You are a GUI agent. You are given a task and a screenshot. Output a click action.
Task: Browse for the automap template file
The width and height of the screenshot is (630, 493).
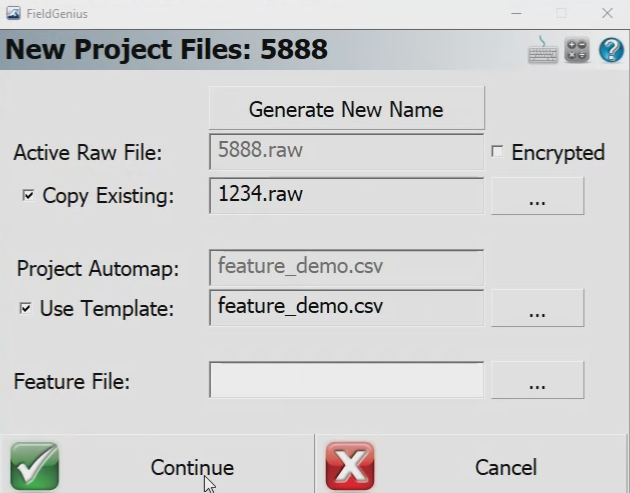(x=537, y=308)
